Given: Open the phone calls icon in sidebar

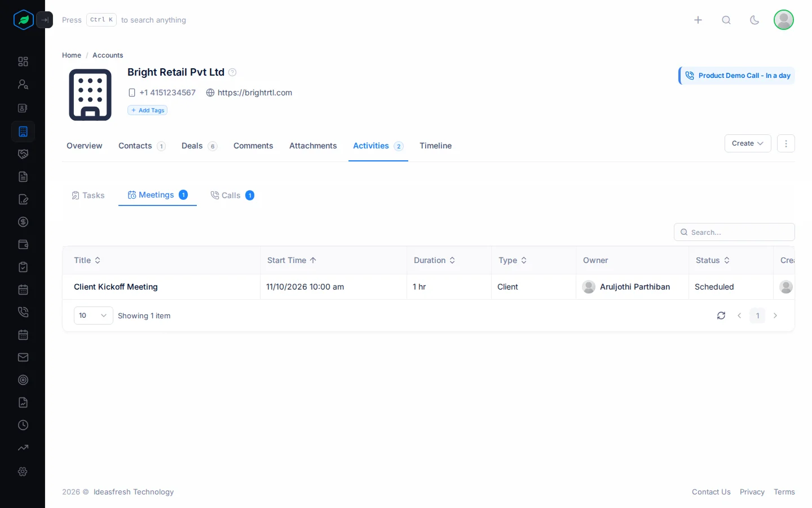Looking at the screenshot, I should tap(23, 312).
